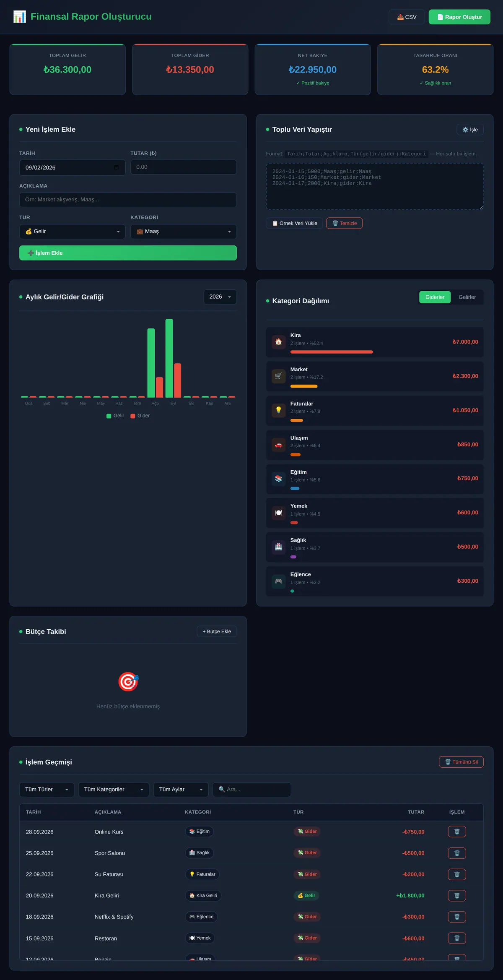The image size is (503, 980).
Task: Open the Tüm Aylar filter
Action: coord(181,790)
